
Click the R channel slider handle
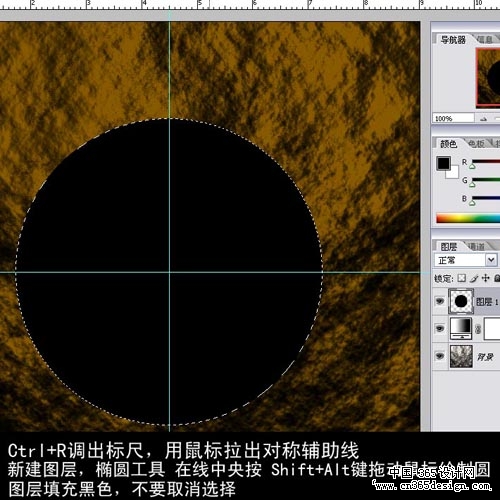(x=472, y=166)
